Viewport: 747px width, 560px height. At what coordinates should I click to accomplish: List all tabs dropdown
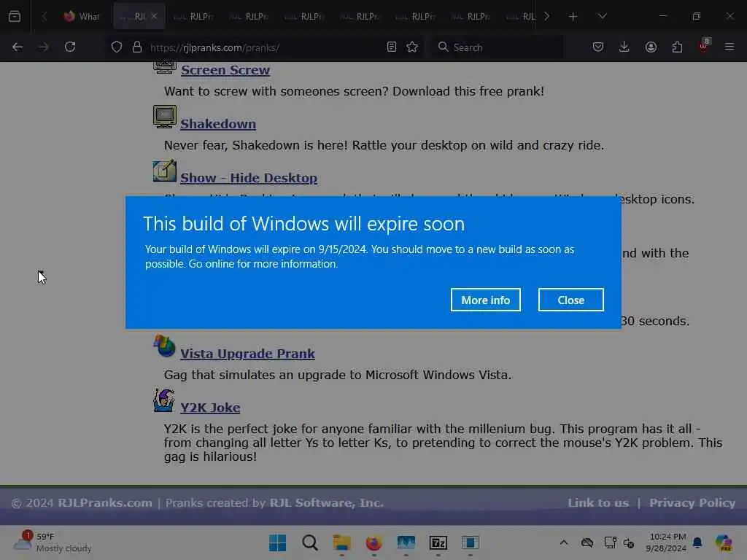tap(602, 17)
